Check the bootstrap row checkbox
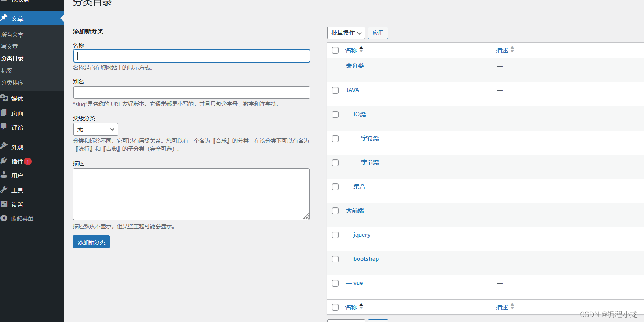644x322 pixels. click(335, 259)
